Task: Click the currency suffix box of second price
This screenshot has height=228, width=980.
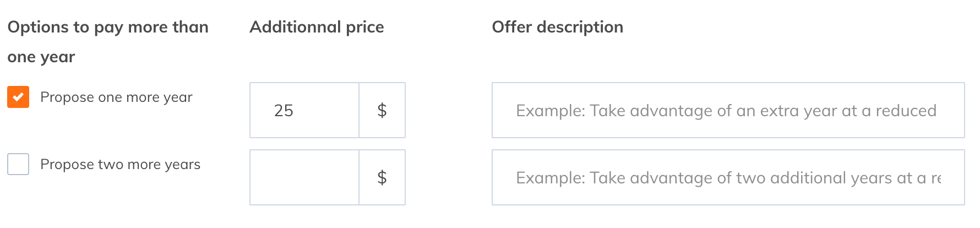Action: tap(382, 177)
